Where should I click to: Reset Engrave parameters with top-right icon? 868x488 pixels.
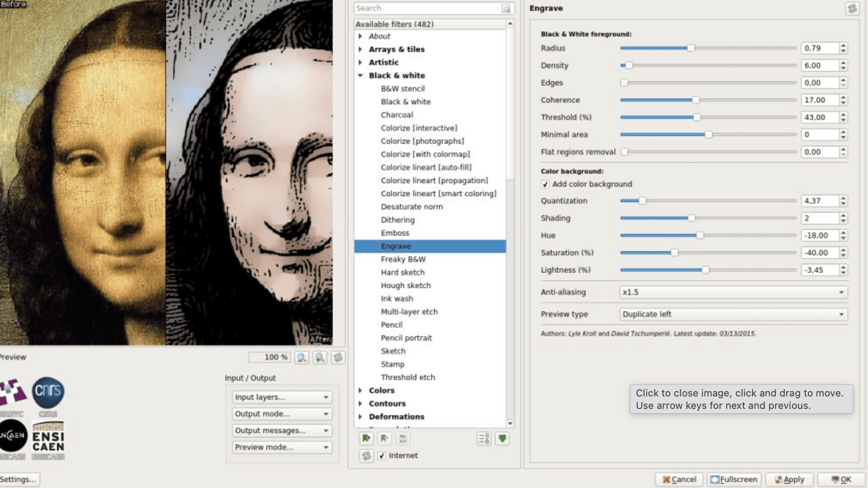(852, 8)
